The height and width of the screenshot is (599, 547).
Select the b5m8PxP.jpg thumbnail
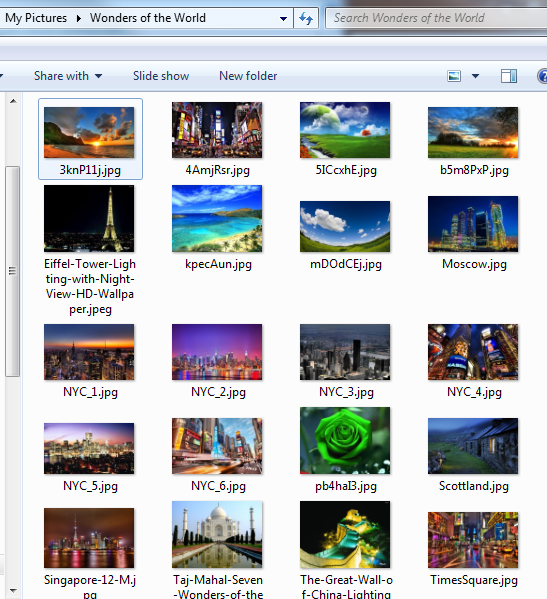(x=473, y=132)
